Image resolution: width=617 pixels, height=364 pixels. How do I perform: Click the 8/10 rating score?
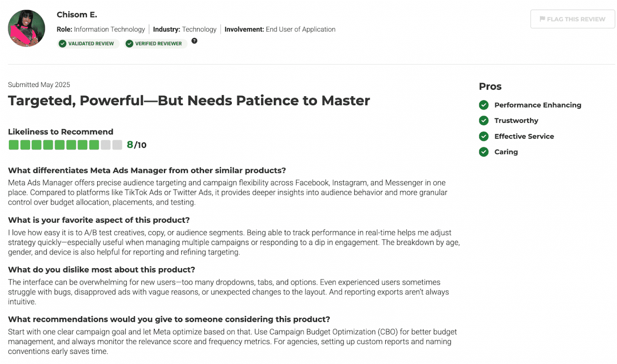[x=137, y=145]
